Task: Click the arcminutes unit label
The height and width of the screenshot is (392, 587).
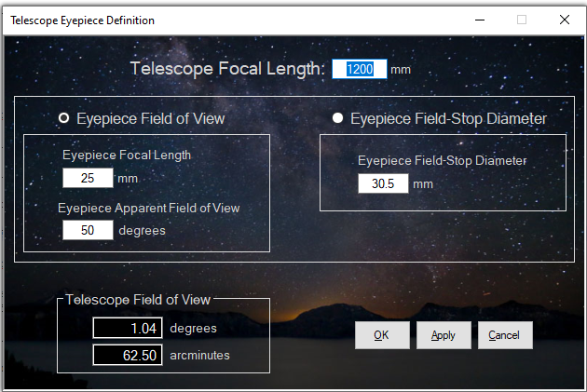Action: click(199, 355)
